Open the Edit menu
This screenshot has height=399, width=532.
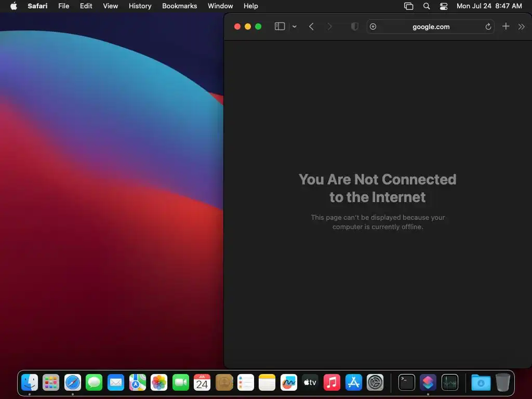coord(86,6)
